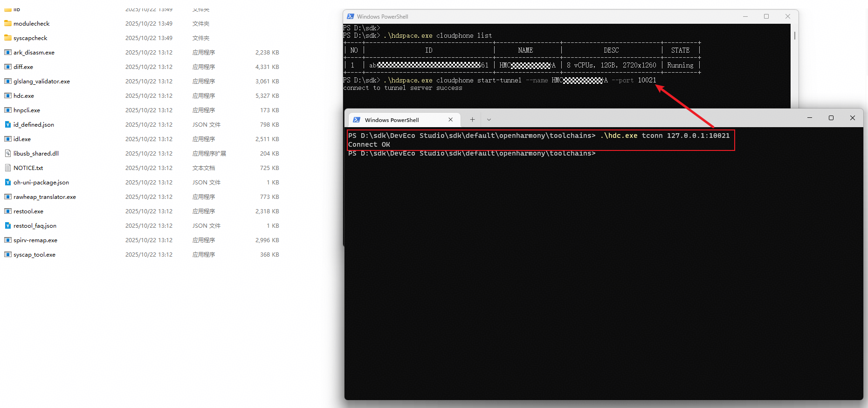The image size is (868, 408).
Task: Click the restool_faq.json file icon
Action: coord(8,225)
